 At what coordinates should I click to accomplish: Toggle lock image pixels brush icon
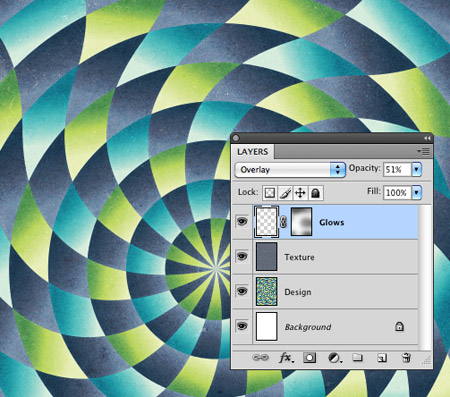(x=285, y=193)
